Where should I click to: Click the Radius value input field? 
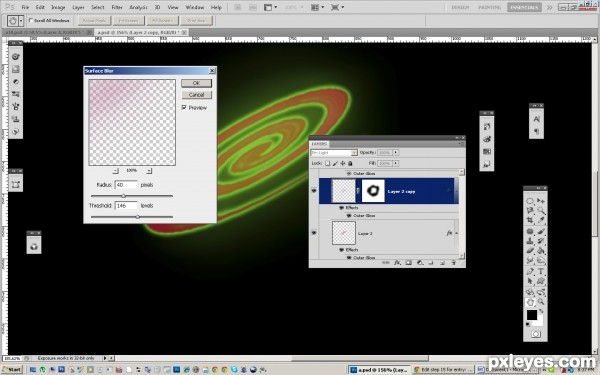click(126, 185)
